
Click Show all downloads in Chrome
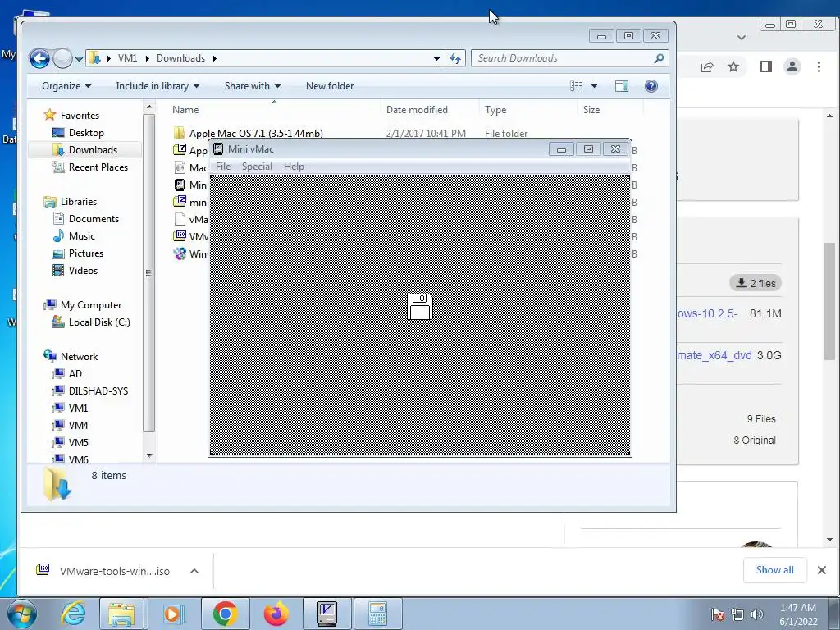[774, 570]
